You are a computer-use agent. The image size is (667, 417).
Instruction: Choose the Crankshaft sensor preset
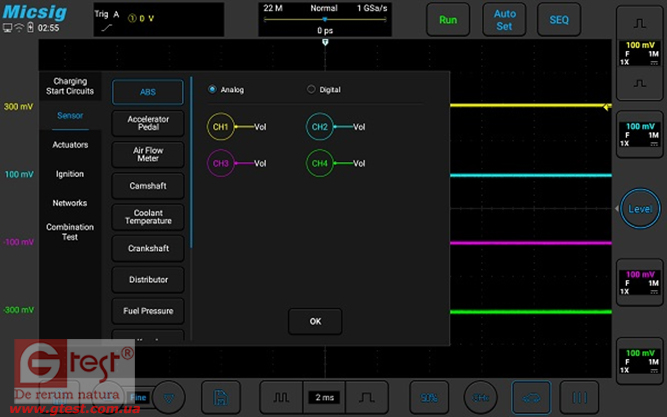[147, 248]
